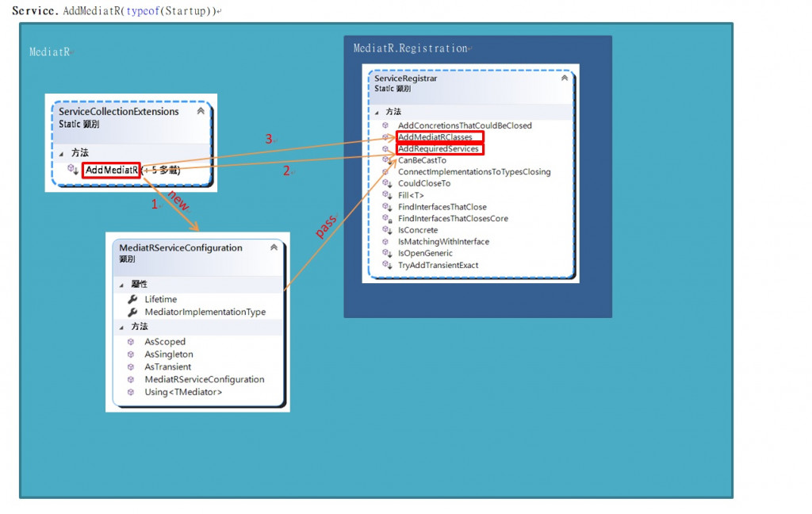Click icon beside AsSingleton
The image size is (812, 514).
coord(131,355)
